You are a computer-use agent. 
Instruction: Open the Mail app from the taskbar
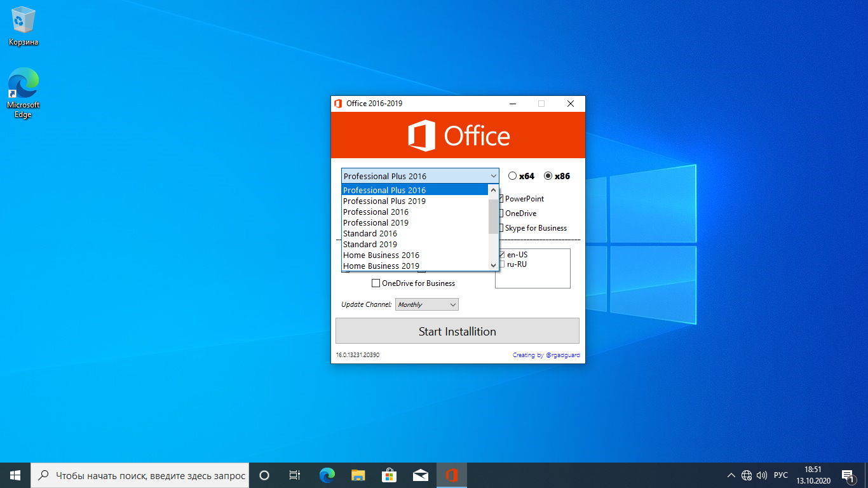[420, 475]
